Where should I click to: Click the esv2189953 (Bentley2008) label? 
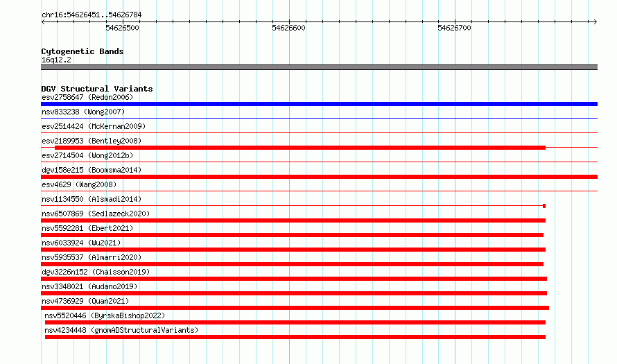[x=92, y=141]
